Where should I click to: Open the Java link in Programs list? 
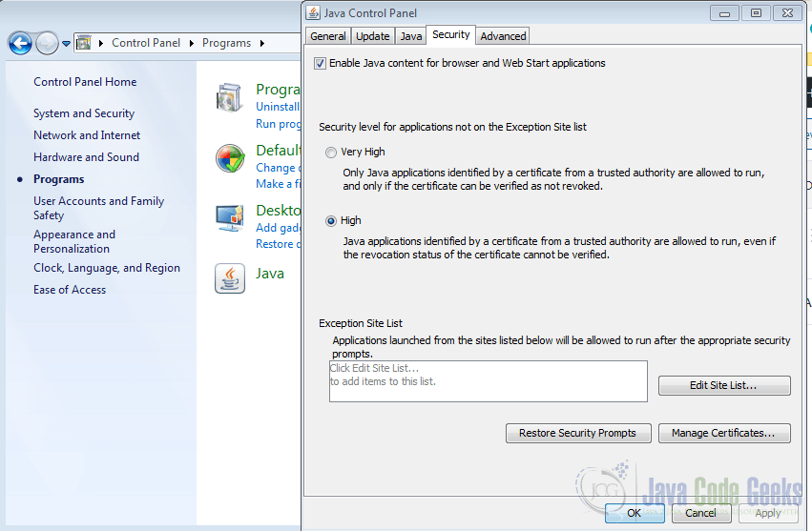click(x=270, y=274)
